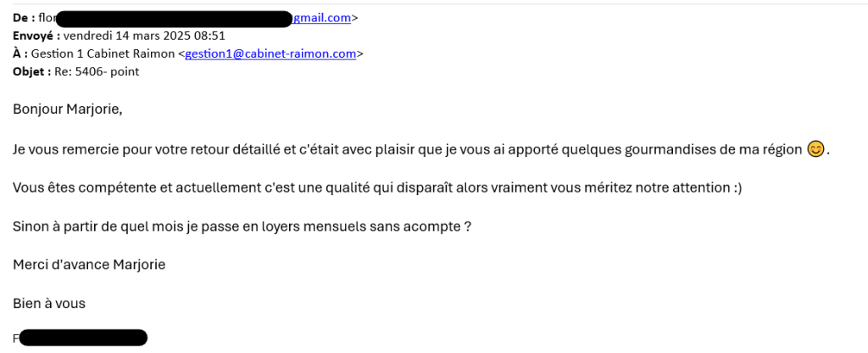Select the sent date 'vendredi 14 mars 2025 08:51'

point(144,36)
